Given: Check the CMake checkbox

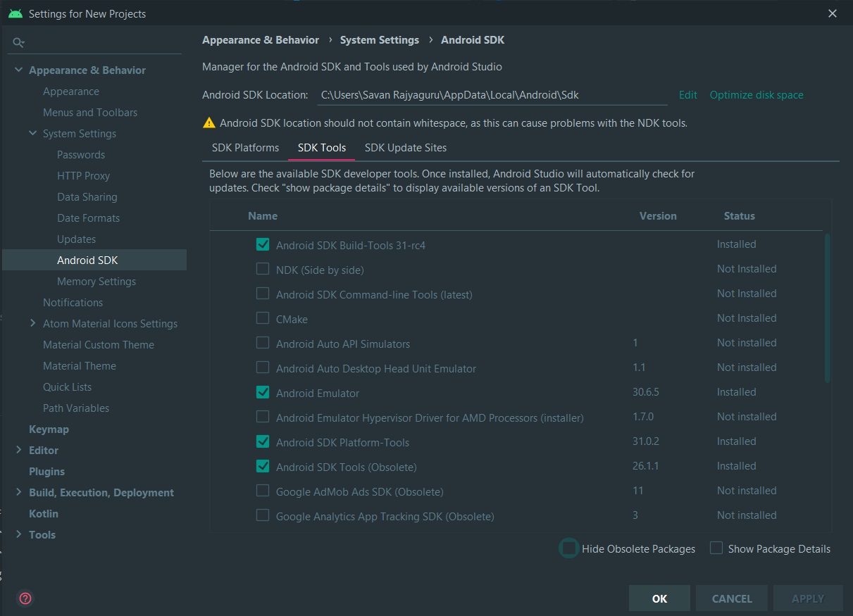Looking at the screenshot, I should pyautogui.click(x=263, y=318).
